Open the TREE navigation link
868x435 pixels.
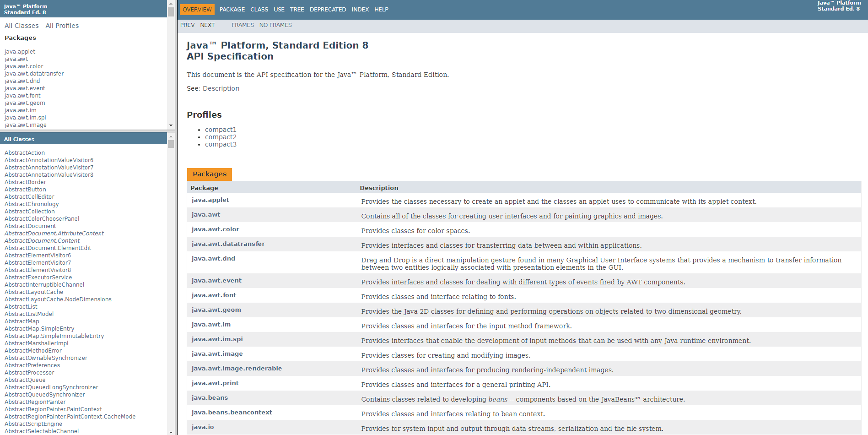click(297, 10)
